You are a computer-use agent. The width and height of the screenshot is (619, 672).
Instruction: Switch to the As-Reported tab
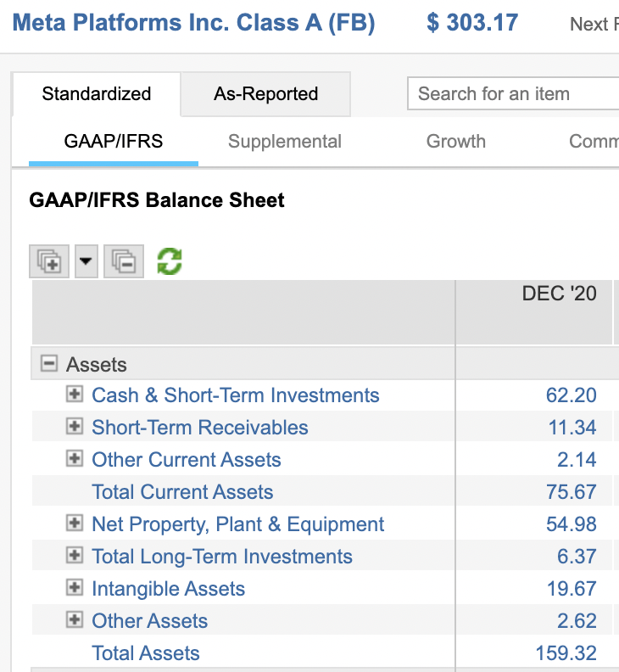pos(265,94)
